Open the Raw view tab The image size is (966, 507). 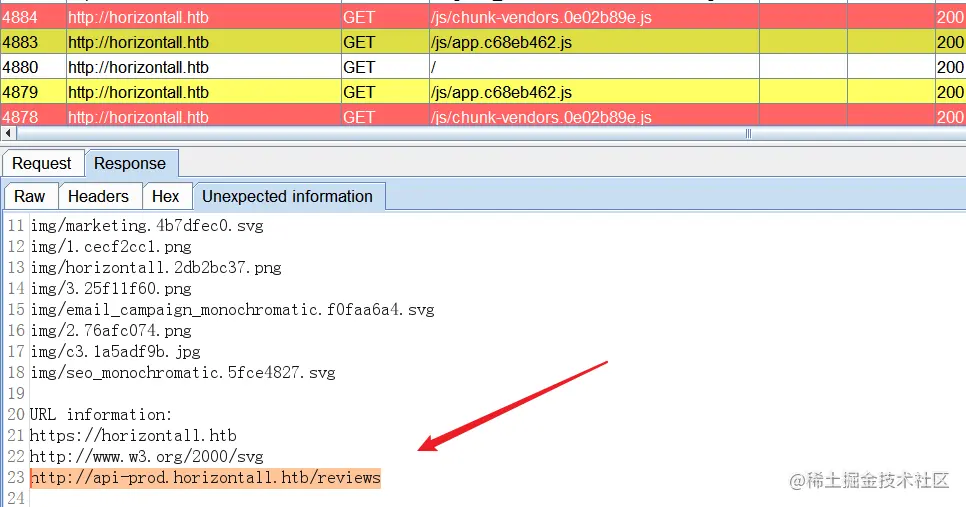coord(30,197)
